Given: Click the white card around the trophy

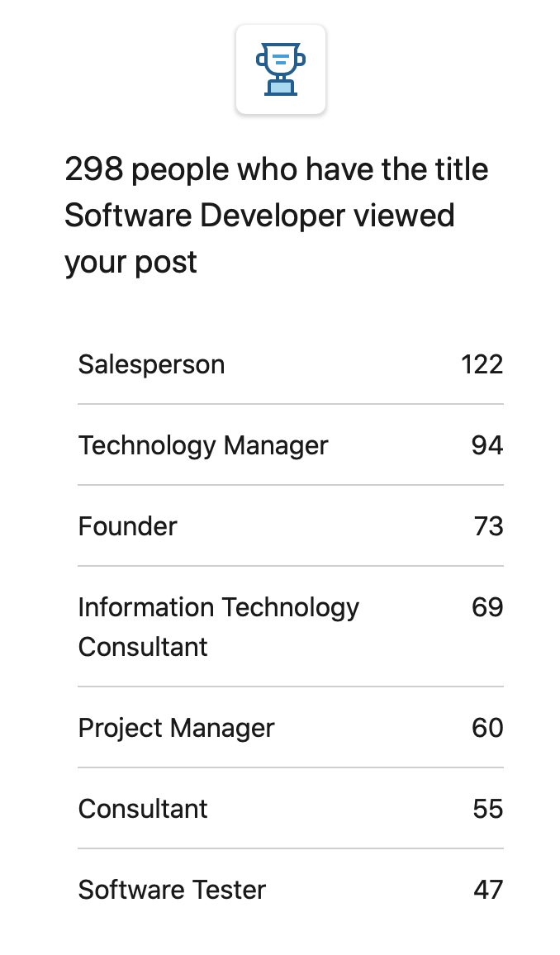Looking at the screenshot, I should 281,69.
